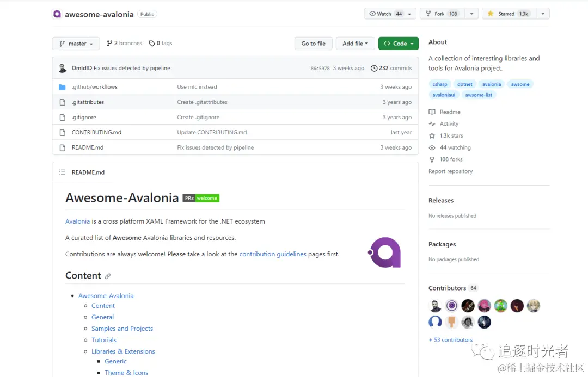Click the file icon beside .gitattributes

click(62, 102)
